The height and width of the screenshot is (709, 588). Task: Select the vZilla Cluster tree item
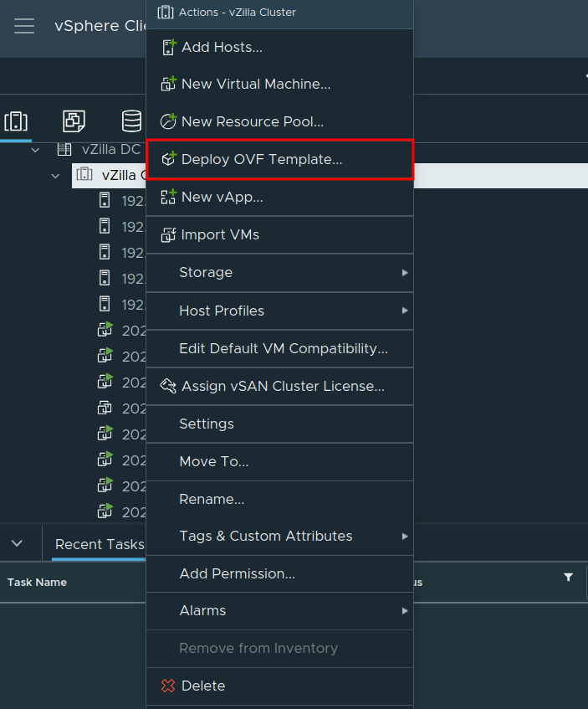pos(123,175)
